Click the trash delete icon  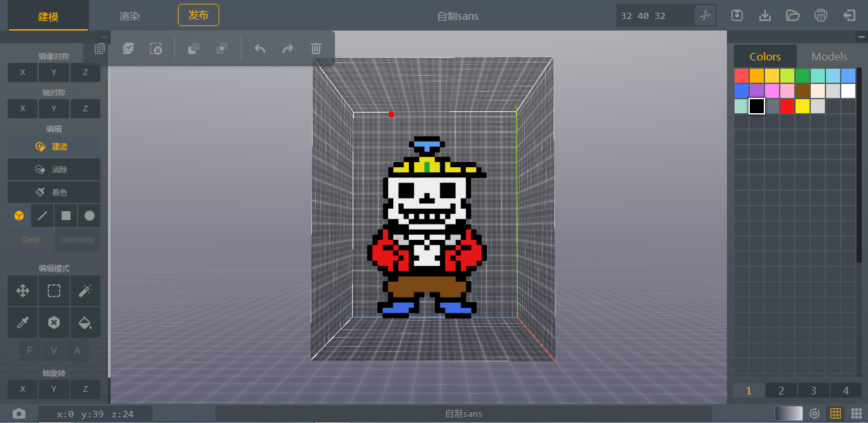316,48
